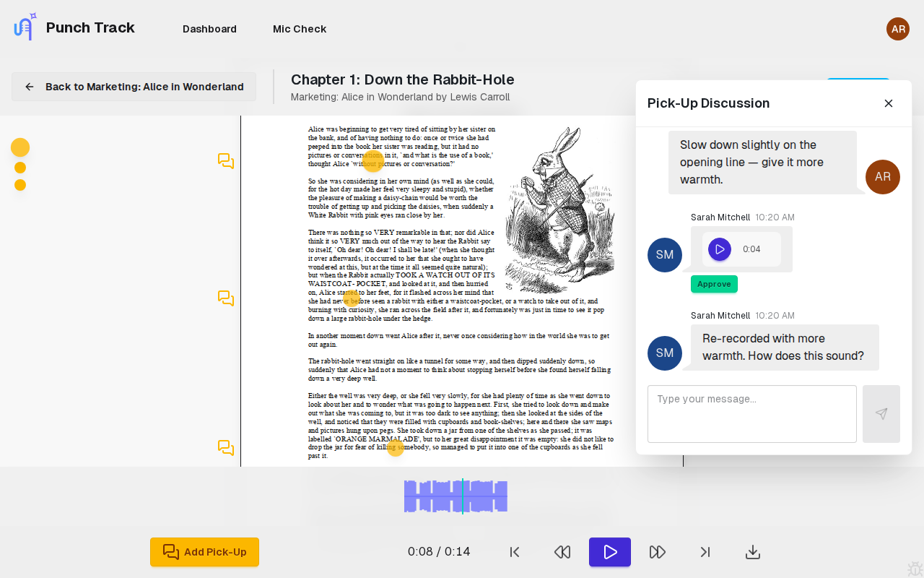This screenshot has height=578, width=924.
Task: Play Sarah Mitchell's voice message
Action: click(719, 249)
